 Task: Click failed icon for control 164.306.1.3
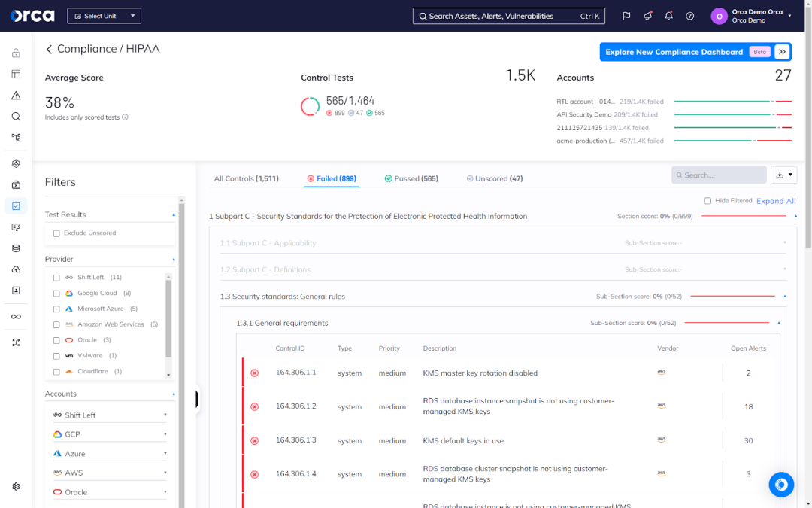[x=254, y=440]
